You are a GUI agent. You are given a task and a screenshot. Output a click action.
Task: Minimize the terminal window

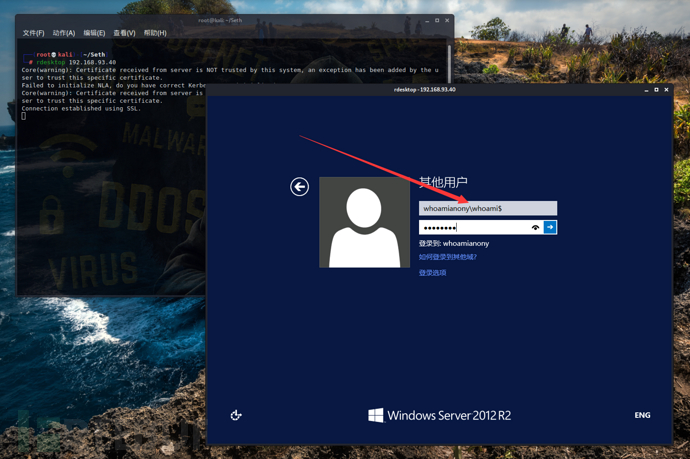427,21
